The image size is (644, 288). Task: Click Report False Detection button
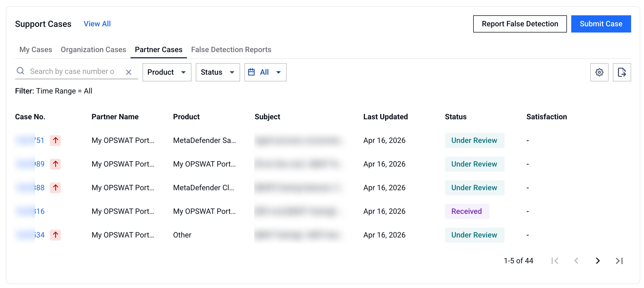[x=520, y=24]
